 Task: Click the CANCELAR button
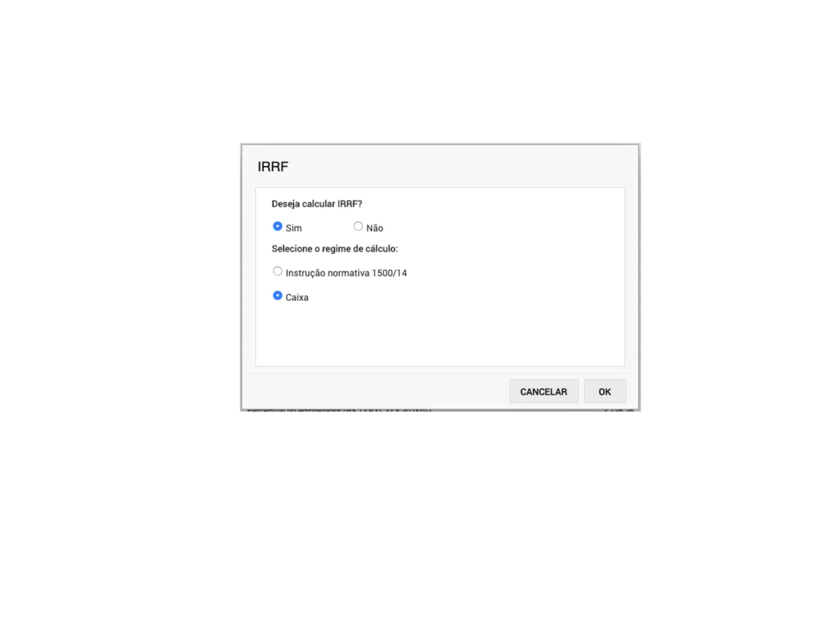pos(543,391)
